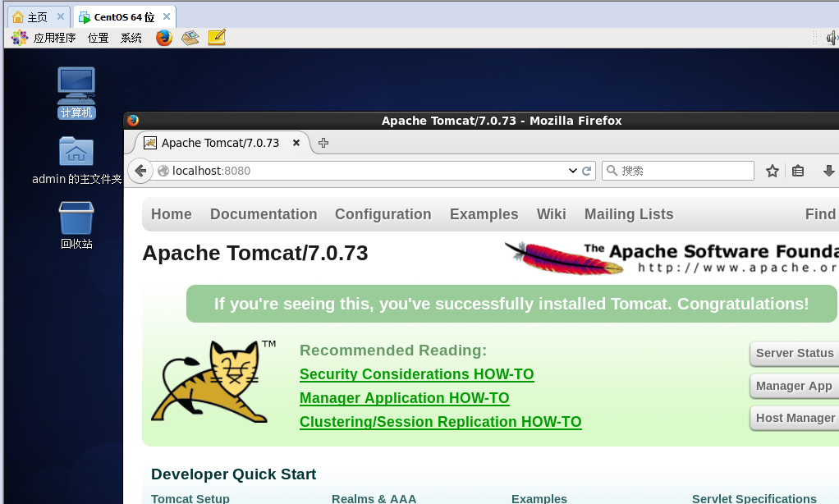The width and height of the screenshot is (839, 504).
Task: Click the Apache feather logo
Action: pos(565,258)
